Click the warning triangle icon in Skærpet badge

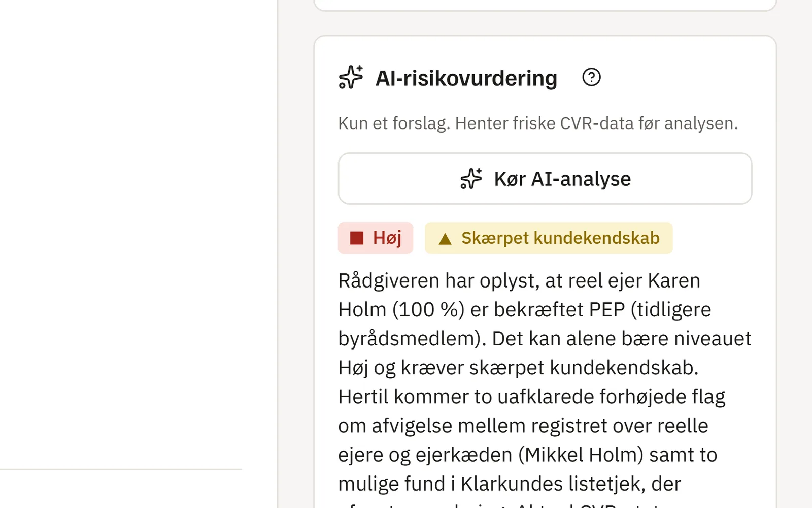(x=445, y=239)
